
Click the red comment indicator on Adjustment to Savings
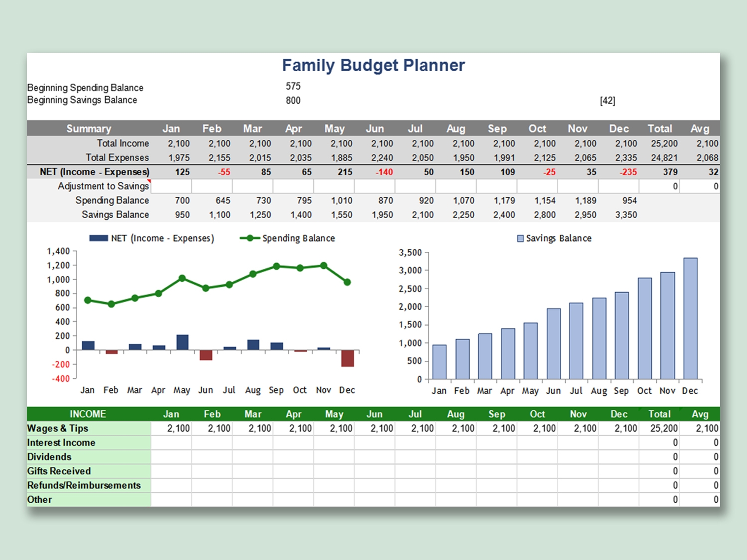click(148, 181)
